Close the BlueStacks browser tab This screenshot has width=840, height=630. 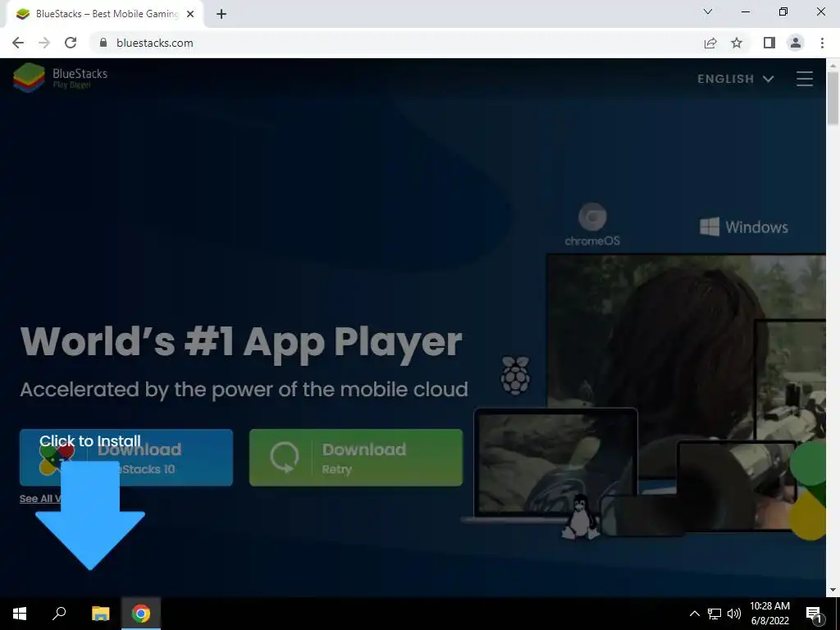(x=190, y=14)
